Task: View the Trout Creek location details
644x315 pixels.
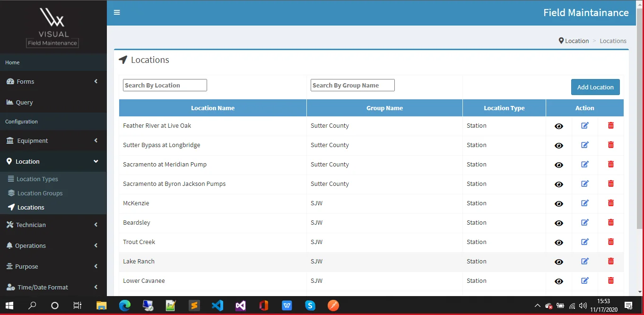Action: tap(559, 243)
